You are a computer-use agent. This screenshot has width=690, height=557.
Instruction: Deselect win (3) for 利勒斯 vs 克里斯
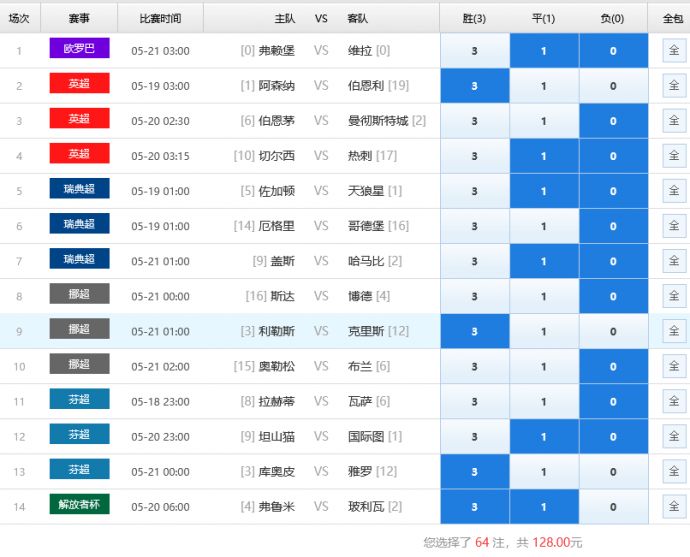click(x=475, y=332)
